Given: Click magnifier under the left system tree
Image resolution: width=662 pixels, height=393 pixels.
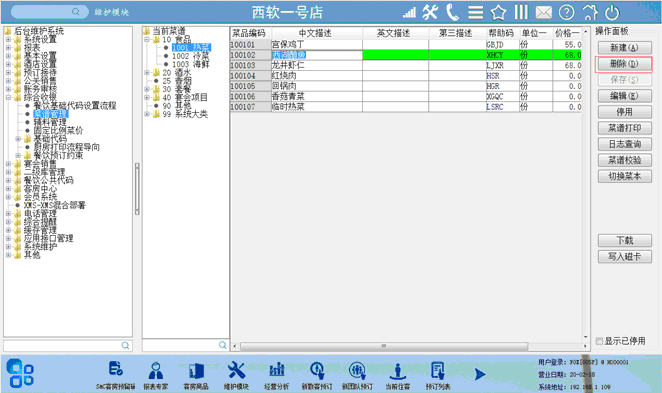Looking at the screenshot, I should tap(125, 345).
